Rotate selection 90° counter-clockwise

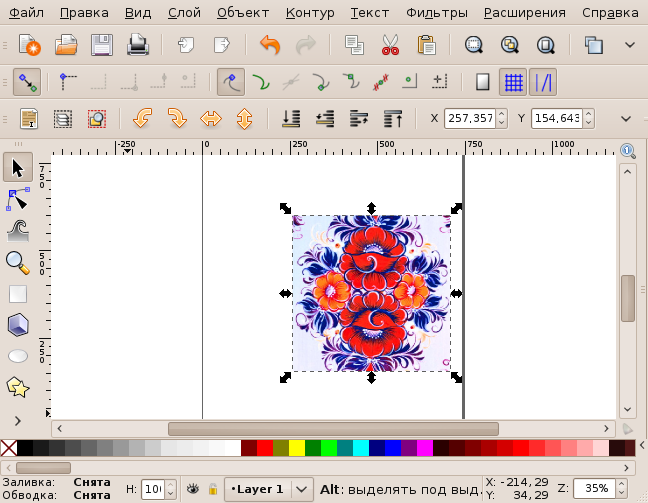tap(143, 119)
